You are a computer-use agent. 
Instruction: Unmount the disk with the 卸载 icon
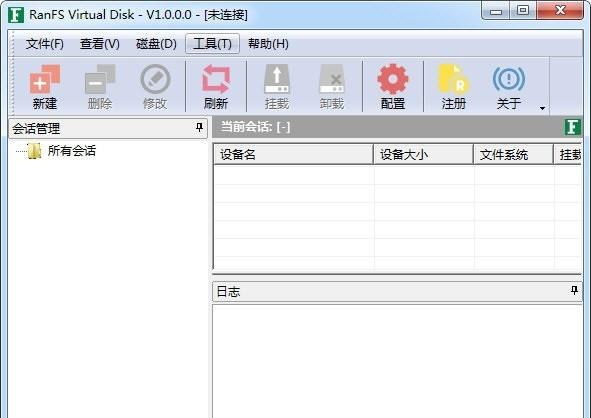tap(332, 79)
